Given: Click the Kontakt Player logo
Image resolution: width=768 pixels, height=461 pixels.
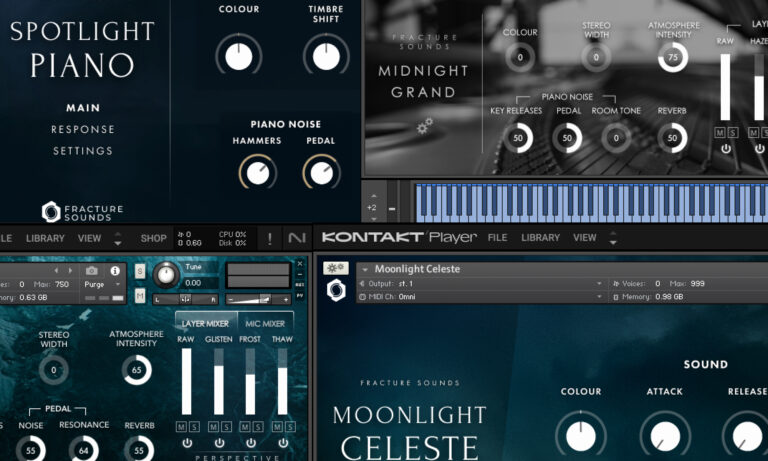Looking at the screenshot, I should [x=399, y=238].
